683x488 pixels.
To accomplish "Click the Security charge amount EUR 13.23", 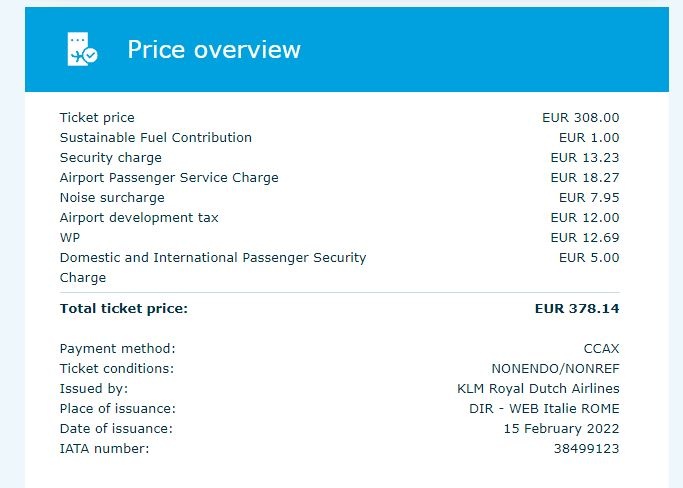I will click(585, 158).
